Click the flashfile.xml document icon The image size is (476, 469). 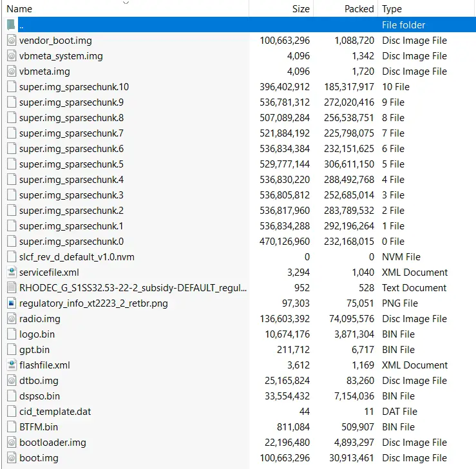[x=12, y=365]
